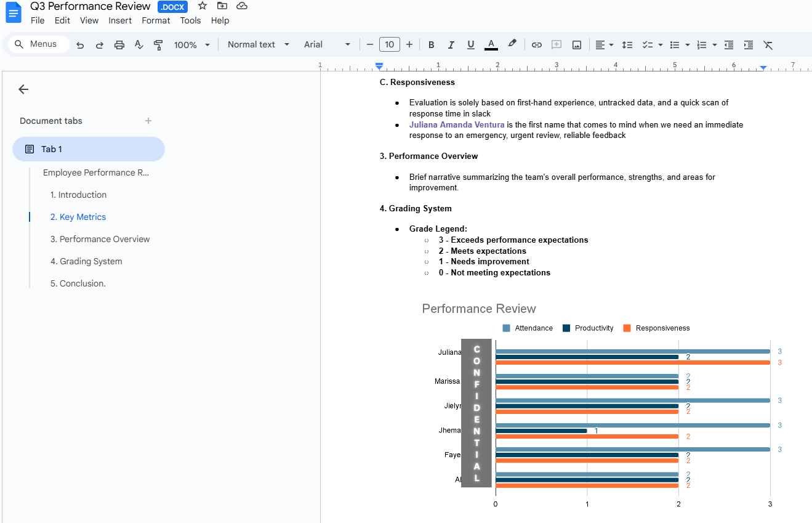
Task: Expand the checklist options arrow
Action: pos(661,45)
